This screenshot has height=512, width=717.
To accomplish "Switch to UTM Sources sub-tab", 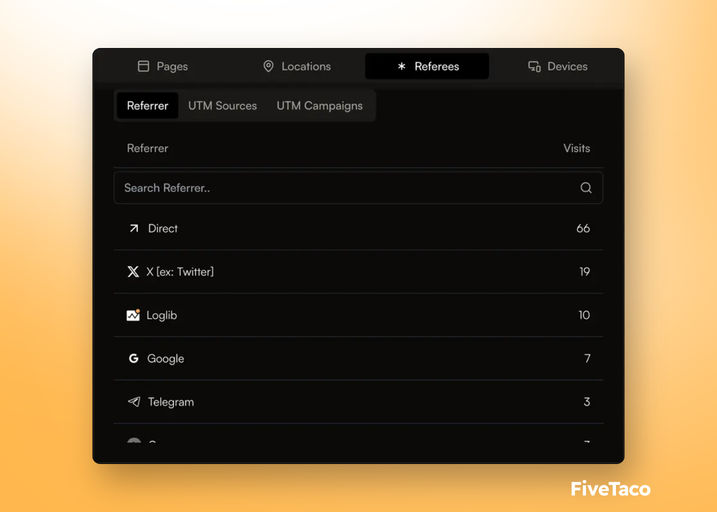I will 222,106.
